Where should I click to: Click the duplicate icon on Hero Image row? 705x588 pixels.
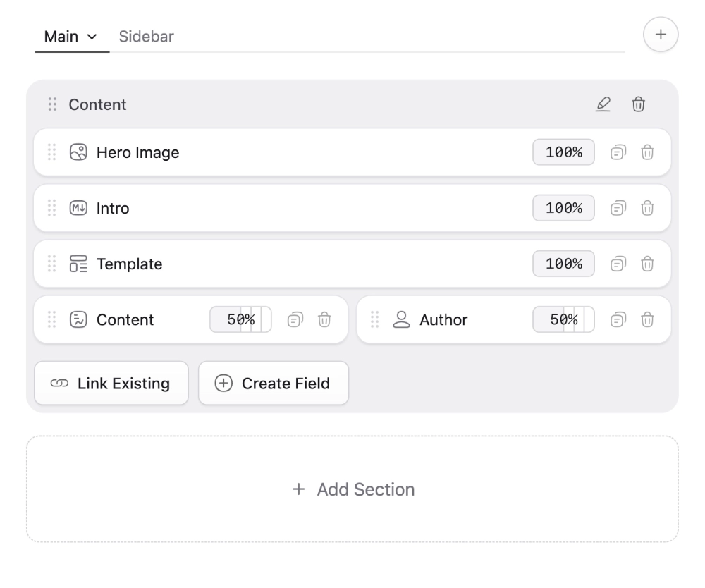pyautogui.click(x=618, y=152)
